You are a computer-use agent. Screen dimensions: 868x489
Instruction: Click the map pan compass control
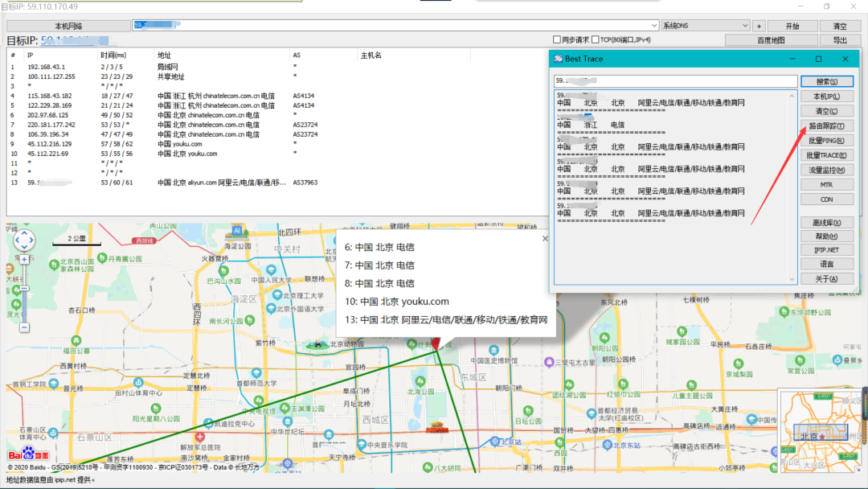tap(24, 240)
